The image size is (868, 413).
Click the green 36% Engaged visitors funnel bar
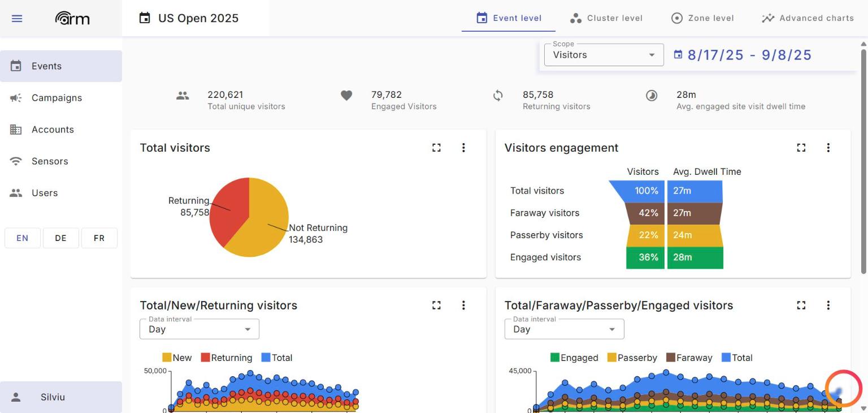click(645, 257)
